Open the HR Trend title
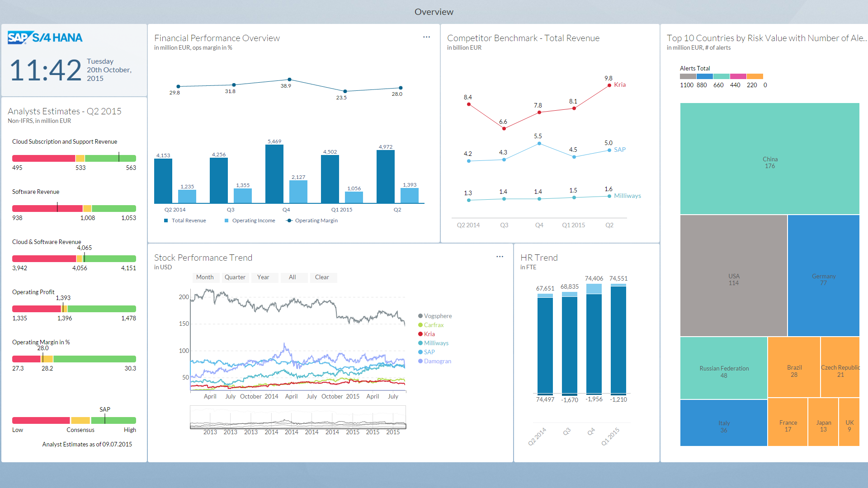 [x=539, y=258]
